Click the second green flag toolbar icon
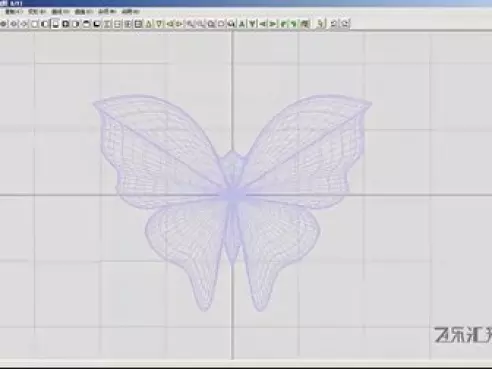Image resolution: width=492 pixels, height=369 pixels. tap(294, 24)
